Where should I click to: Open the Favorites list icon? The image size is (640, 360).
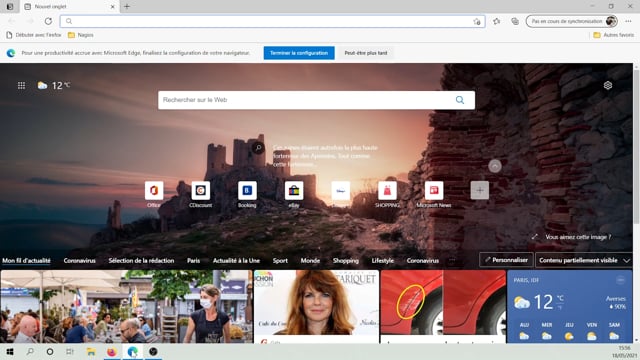coord(496,21)
